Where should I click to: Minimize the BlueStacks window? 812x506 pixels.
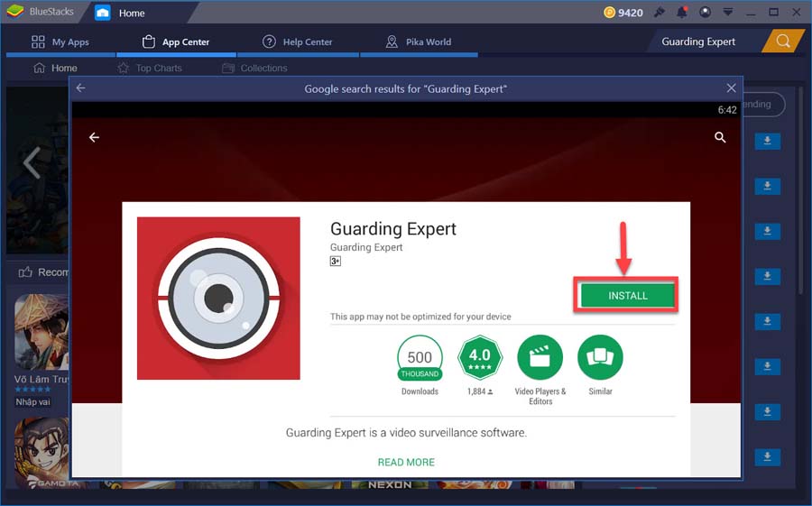[751, 13]
